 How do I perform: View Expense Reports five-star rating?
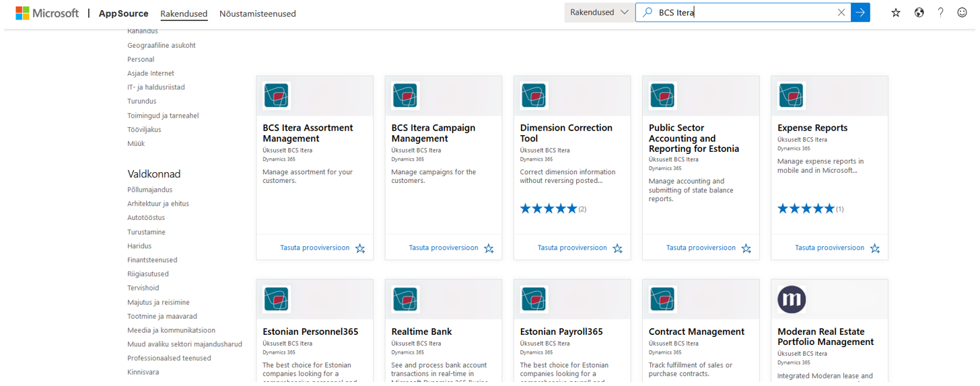806,208
